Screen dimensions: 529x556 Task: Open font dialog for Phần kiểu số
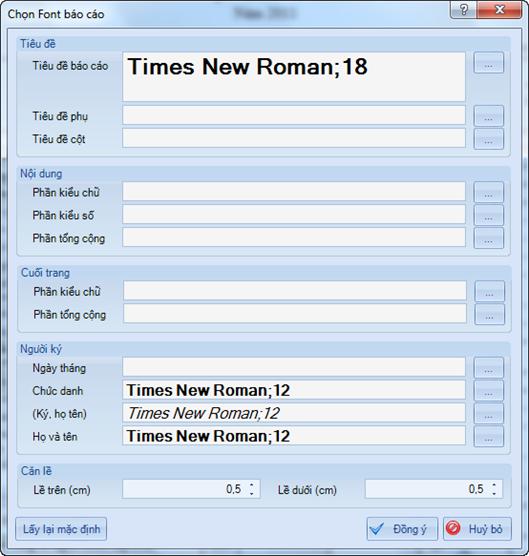(x=489, y=215)
